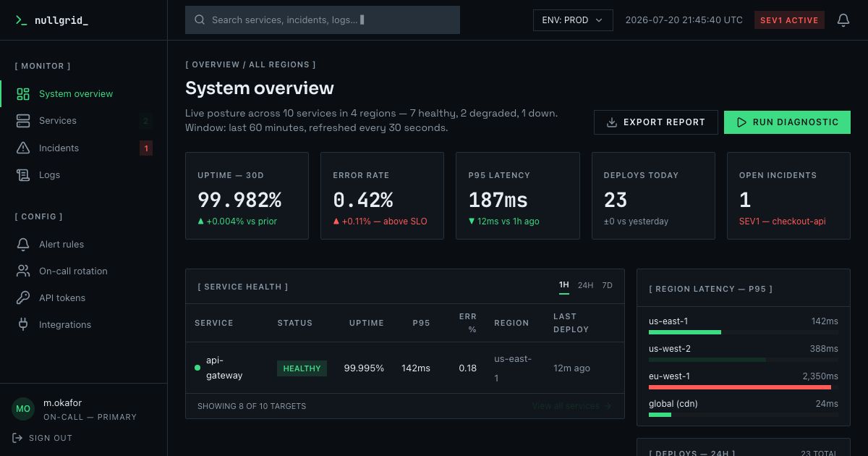
Task: Click the play icon on Run Diagnostic
Action: [741, 122]
